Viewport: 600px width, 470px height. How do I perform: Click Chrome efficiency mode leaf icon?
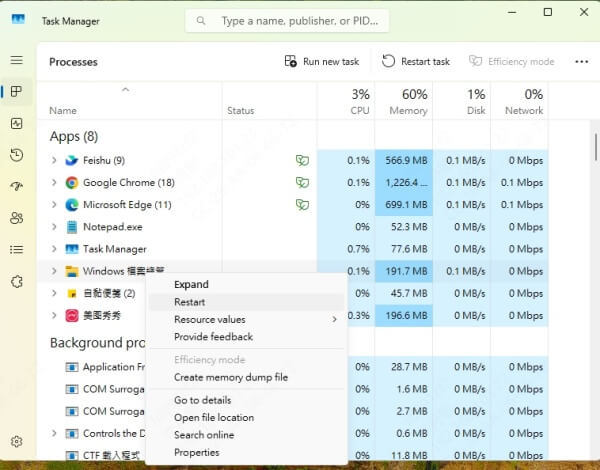pyautogui.click(x=302, y=183)
